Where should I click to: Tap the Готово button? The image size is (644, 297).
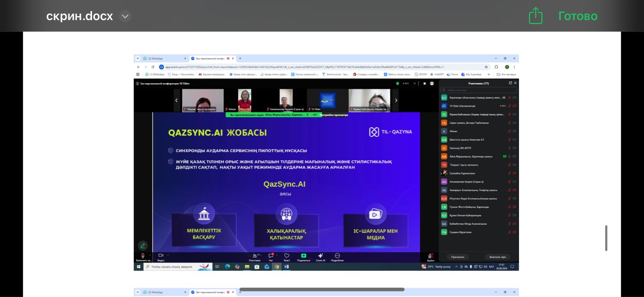click(x=578, y=16)
